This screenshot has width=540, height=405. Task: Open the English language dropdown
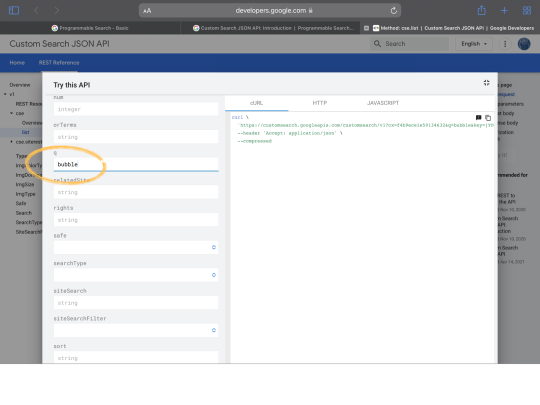pos(474,44)
